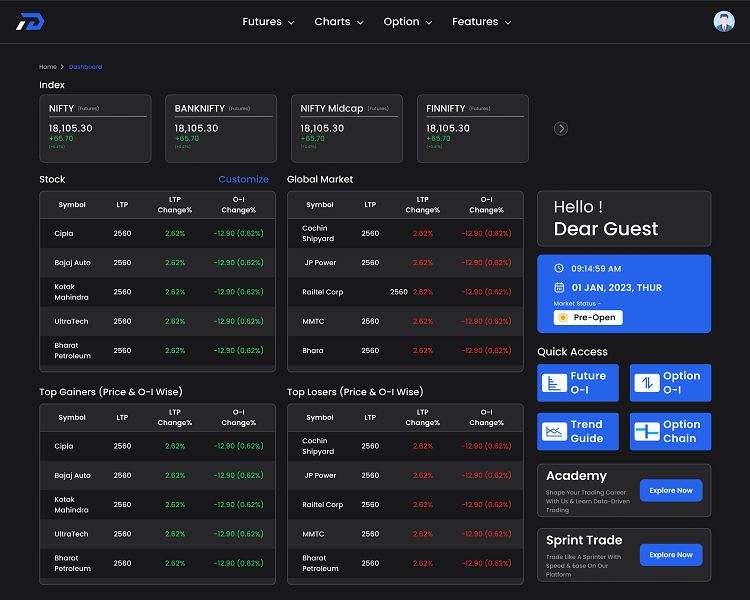Click Explore Now in the Academy card
Screen dimensions: 750x600
pyautogui.click(x=670, y=490)
